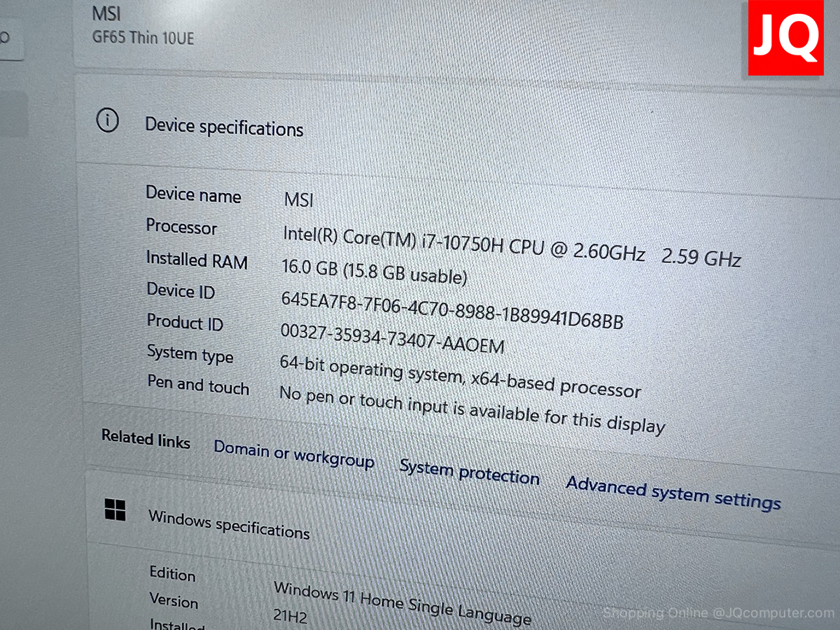This screenshot has width=840, height=630.
Task: Click the Windows specifications logo icon
Action: coord(115,510)
